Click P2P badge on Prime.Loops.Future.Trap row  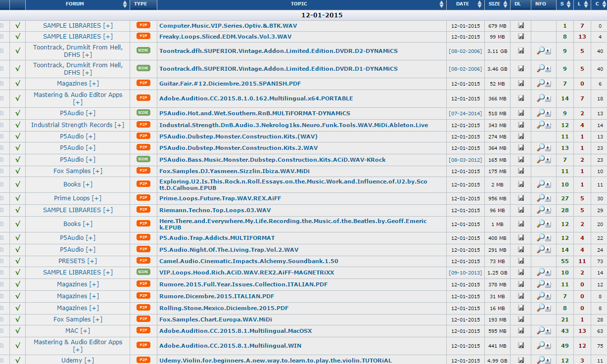143,197
